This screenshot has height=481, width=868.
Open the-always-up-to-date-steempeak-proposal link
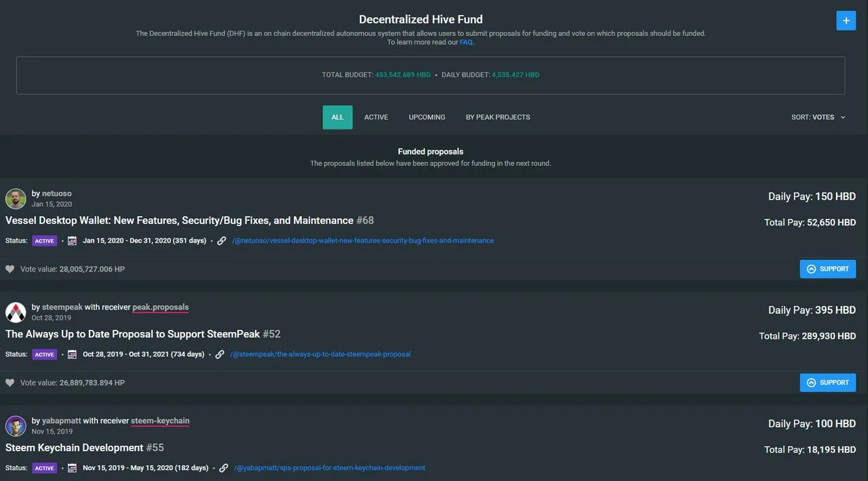[x=320, y=354]
